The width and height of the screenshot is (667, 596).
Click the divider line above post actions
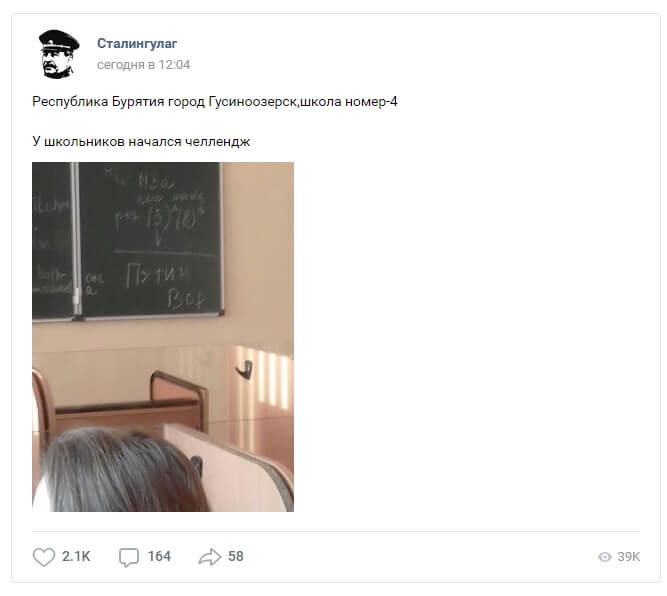336,531
